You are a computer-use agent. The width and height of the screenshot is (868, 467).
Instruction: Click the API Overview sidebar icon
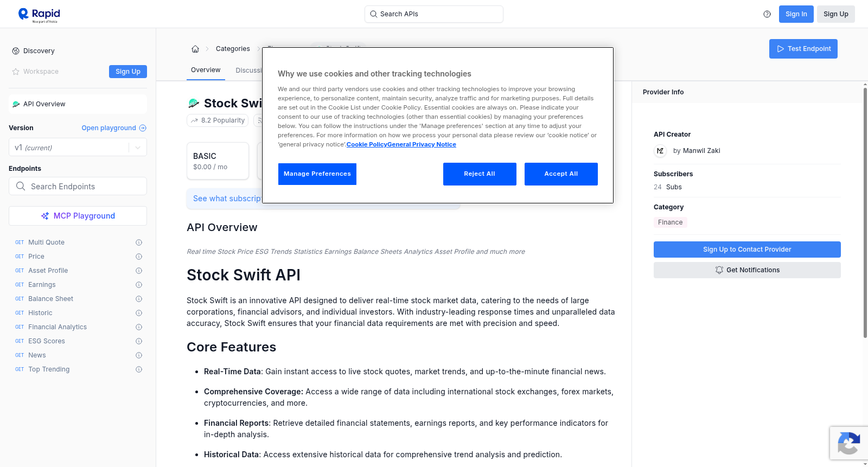coord(16,104)
